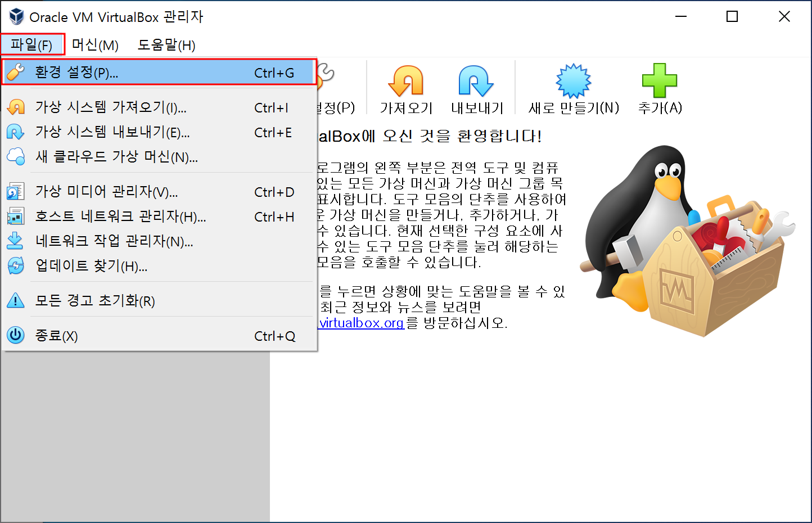This screenshot has width=812, height=523.
Task: Click the power icon beside 종료
Action: click(15, 336)
